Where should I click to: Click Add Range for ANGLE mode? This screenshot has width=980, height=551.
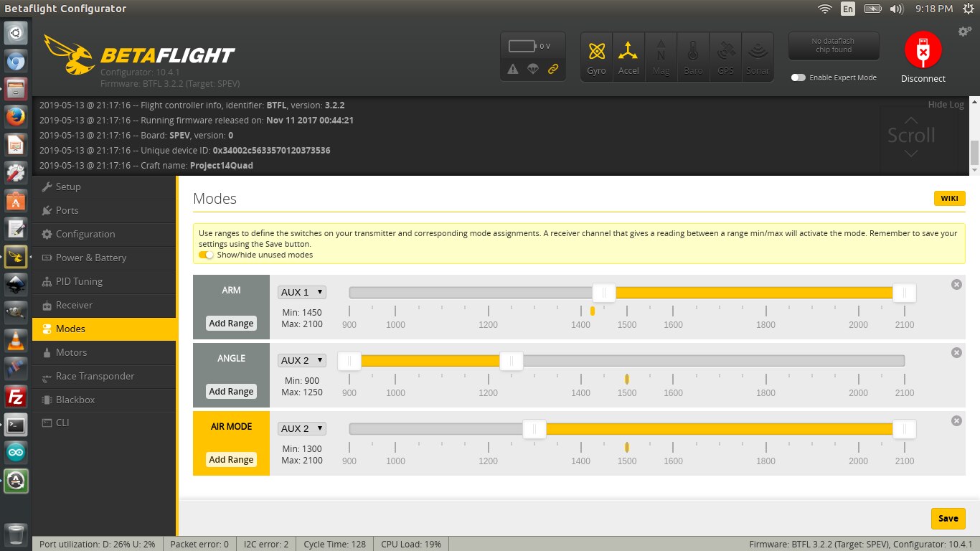coord(231,391)
